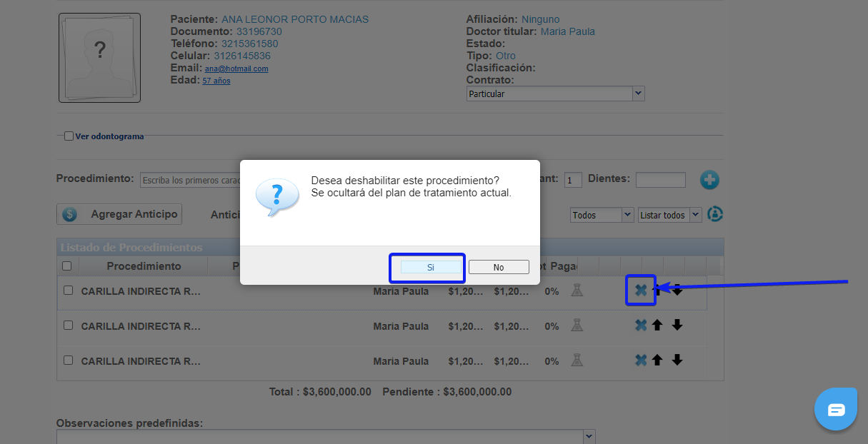Move the second procedure down with arrow

(x=677, y=325)
